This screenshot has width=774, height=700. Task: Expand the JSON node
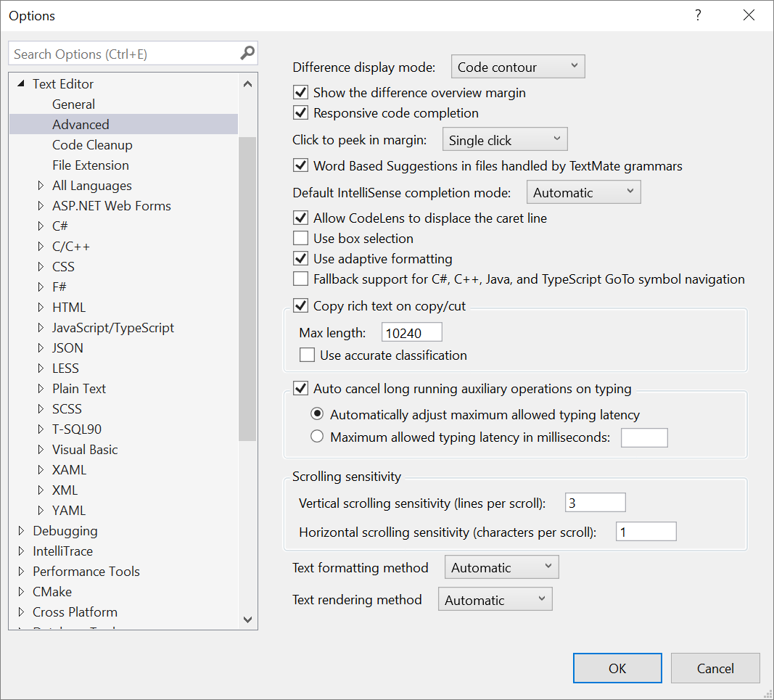click(41, 348)
